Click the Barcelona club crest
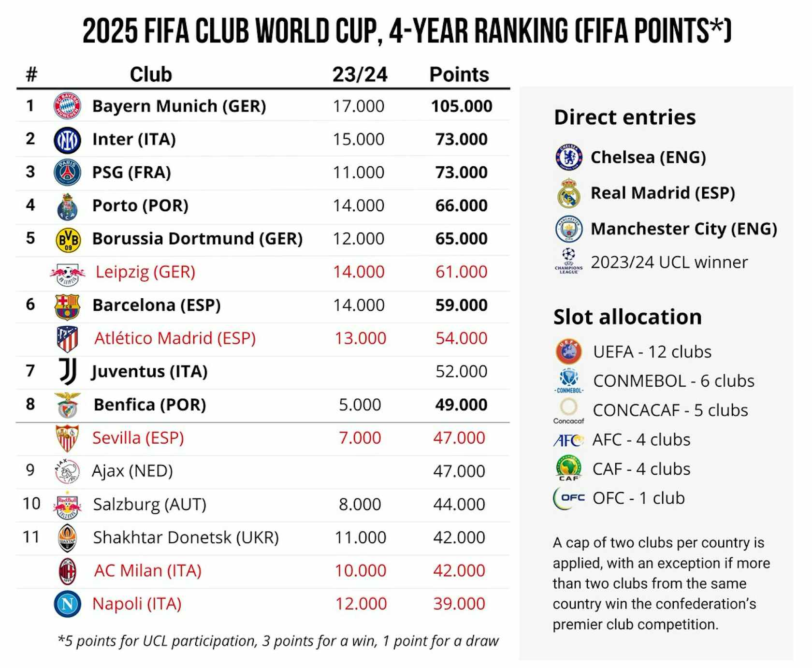The height and width of the screenshot is (668, 812). (x=67, y=306)
